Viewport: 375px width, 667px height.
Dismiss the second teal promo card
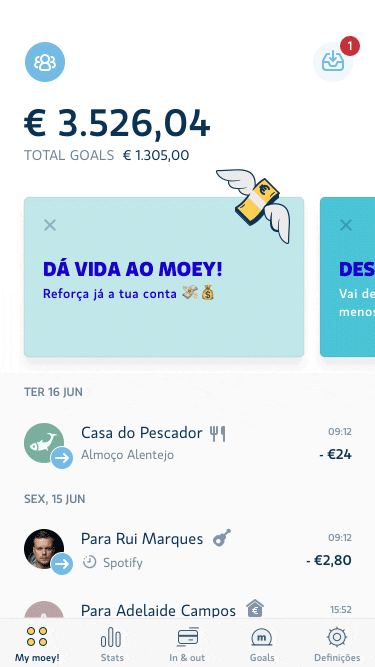point(346,225)
